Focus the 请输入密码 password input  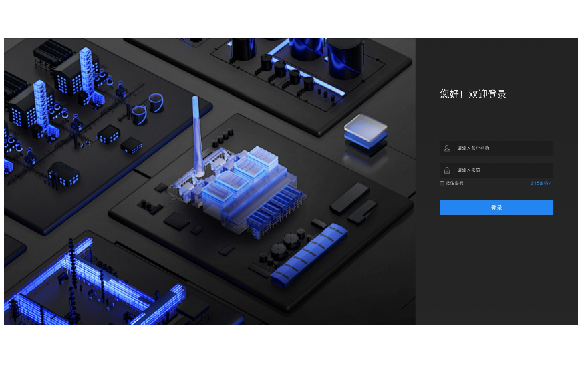501,170
